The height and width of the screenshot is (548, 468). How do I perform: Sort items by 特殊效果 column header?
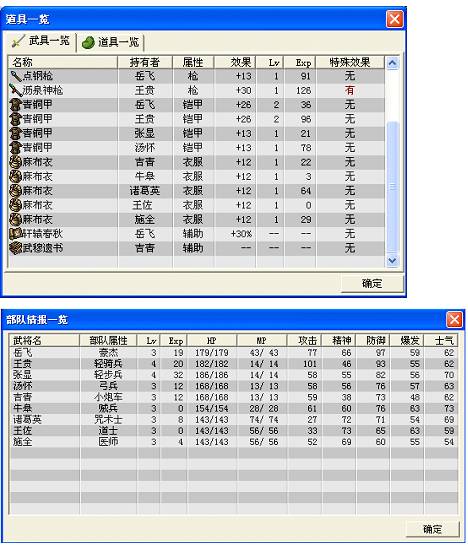[x=350, y=63]
